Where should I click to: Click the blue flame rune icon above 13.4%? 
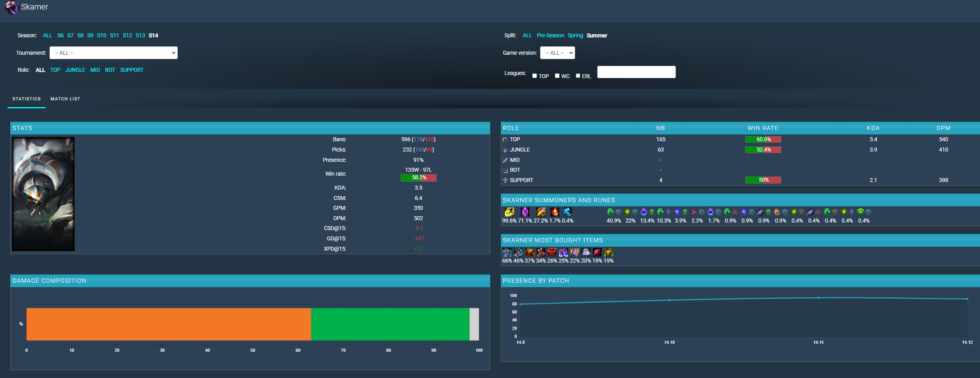tap(644, 212)
